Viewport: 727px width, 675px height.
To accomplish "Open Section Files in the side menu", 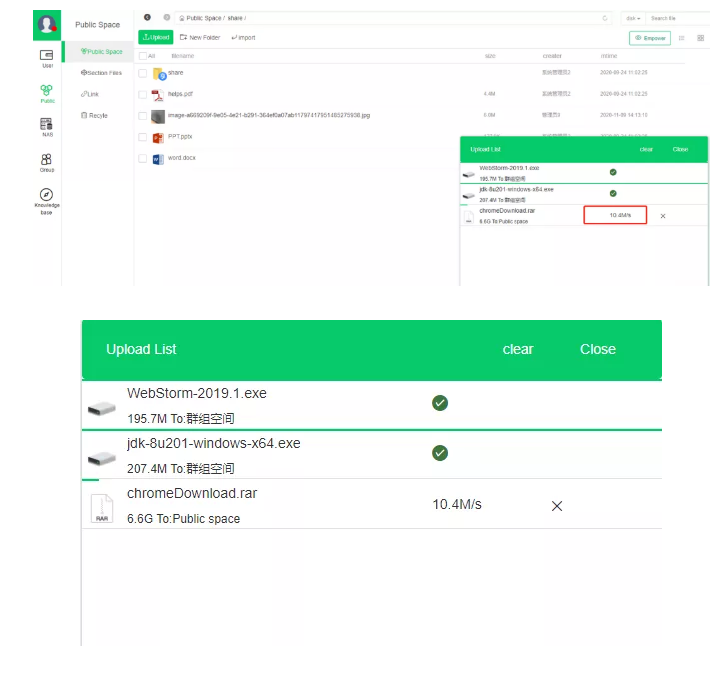I will coord(101,73).
